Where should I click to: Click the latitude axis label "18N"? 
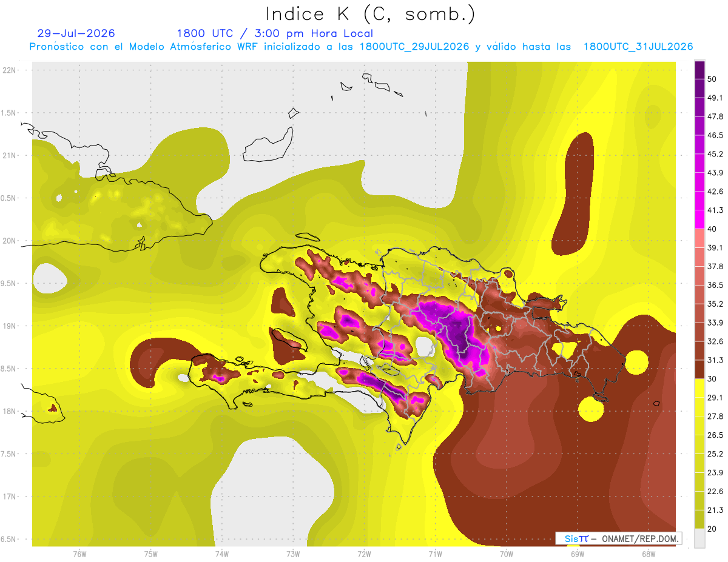10,412
